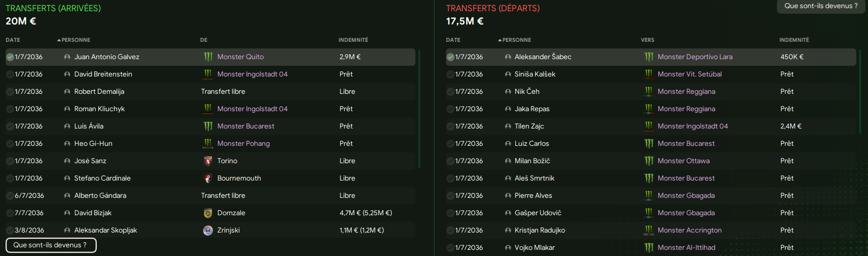Viewport: 868px width, 256px height.
Task: Open Monster Ingolstadt 04 link for Tilen Zajc
Action: tap(692, 126)
